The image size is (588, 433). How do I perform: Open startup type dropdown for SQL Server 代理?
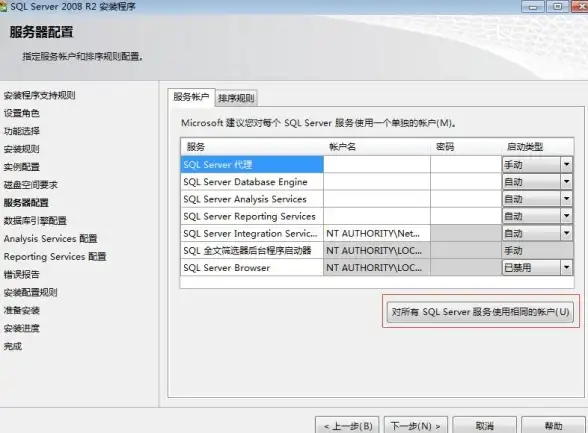[x=566, y=164]
